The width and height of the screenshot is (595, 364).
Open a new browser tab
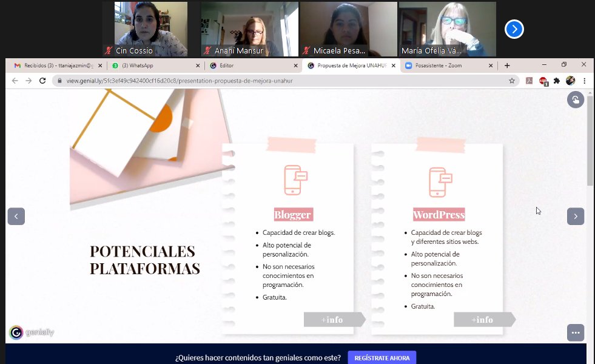tap(507, 66)
